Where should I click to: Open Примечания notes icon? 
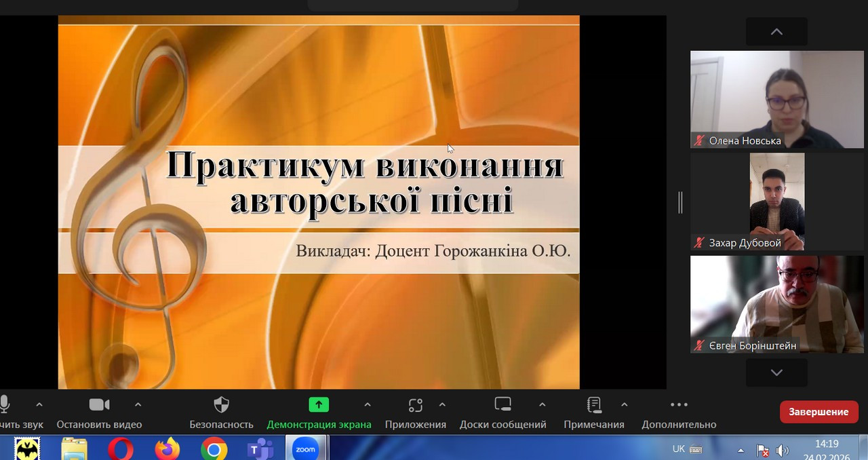coord(594,405)
